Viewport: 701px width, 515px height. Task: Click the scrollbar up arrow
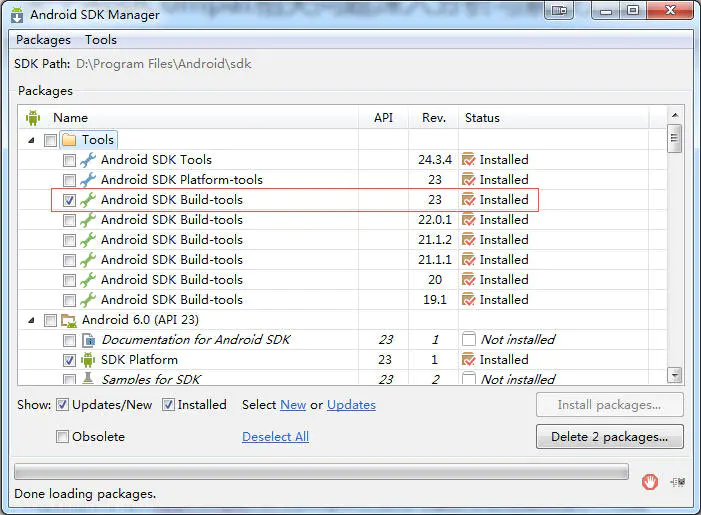(x=675, y=115)
